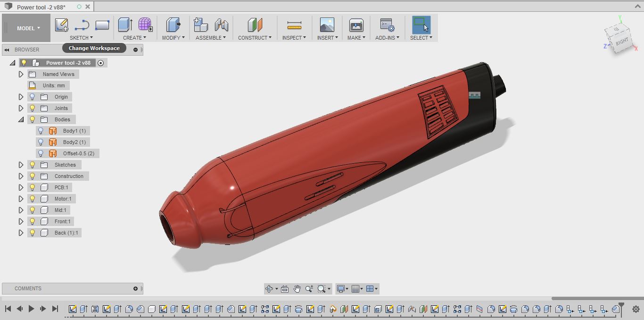Click the RIGHT face of the view cube
Screen dimensions: 644x320
click(622, 42)
